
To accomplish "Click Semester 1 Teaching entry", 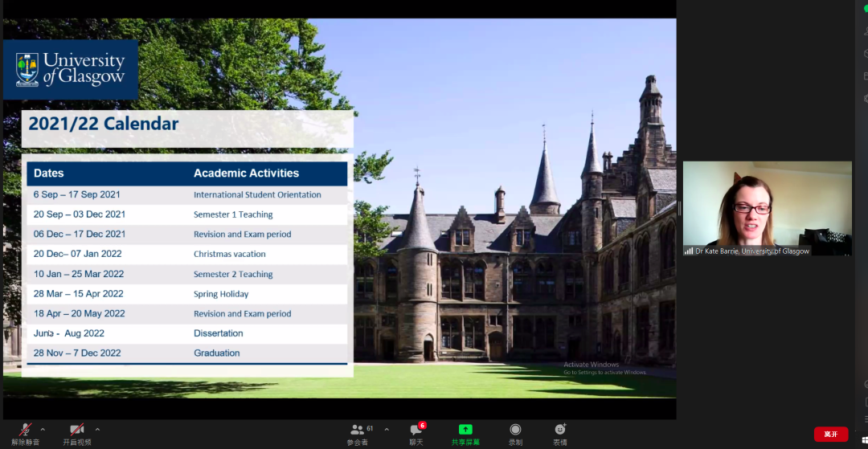I will 233,214.
